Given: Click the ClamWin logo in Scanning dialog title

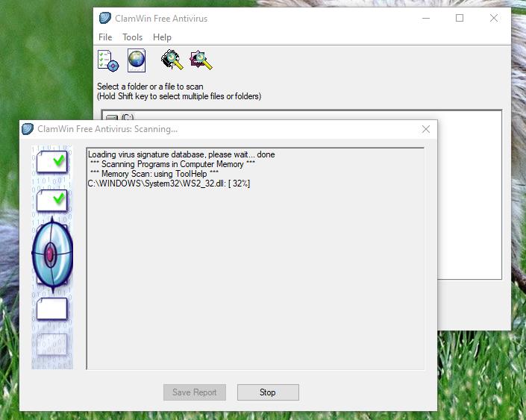Looking at the screenshot, I should point(28,129).
